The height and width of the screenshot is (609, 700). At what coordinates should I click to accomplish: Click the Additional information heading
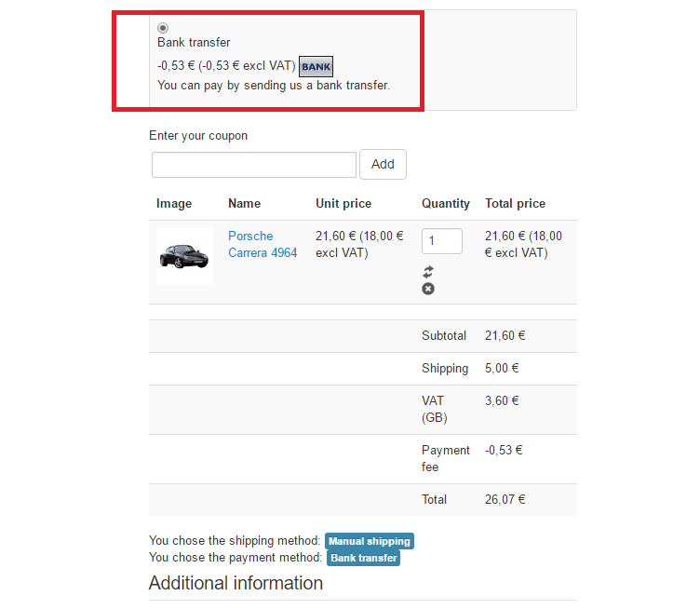(236, 583)
